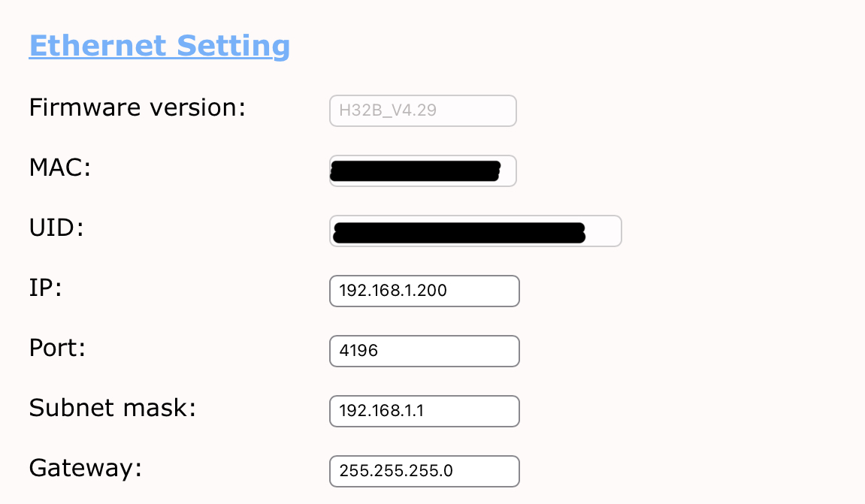The image size is (865, 504).
Task: Click the Firmware version input field
Action: tap(422, 110)
